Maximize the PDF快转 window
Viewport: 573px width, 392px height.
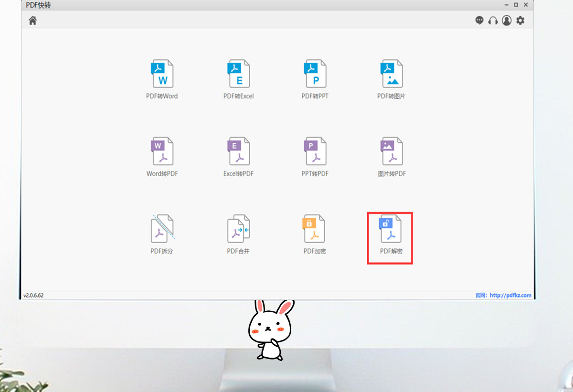click(516, 5)
